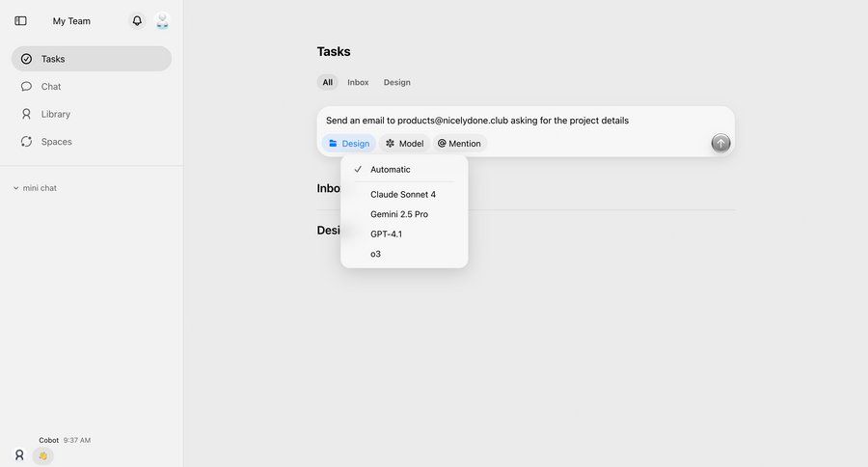
Task: Click the Mention button
Action: [x=459, y=144]
